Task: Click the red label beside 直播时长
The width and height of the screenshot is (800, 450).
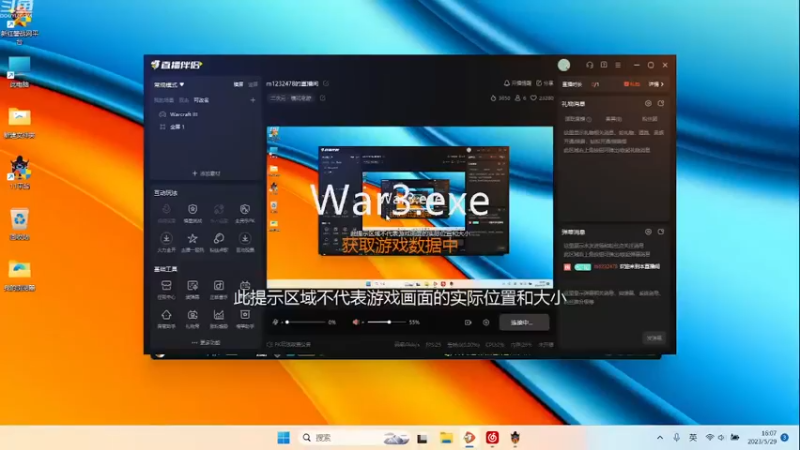Action: 632,84
